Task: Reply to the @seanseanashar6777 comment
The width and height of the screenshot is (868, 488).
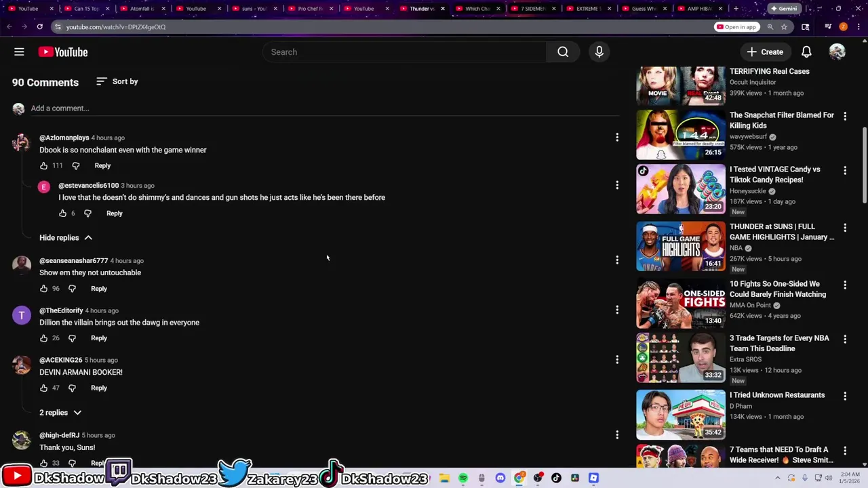Action: click(x=99, y=289)
